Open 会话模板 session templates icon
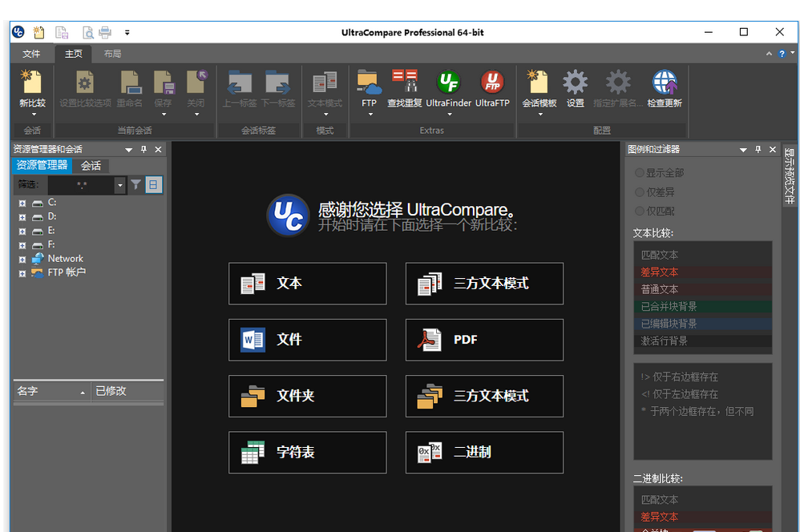This screenshot has height=532, width=800. point(539,82)
